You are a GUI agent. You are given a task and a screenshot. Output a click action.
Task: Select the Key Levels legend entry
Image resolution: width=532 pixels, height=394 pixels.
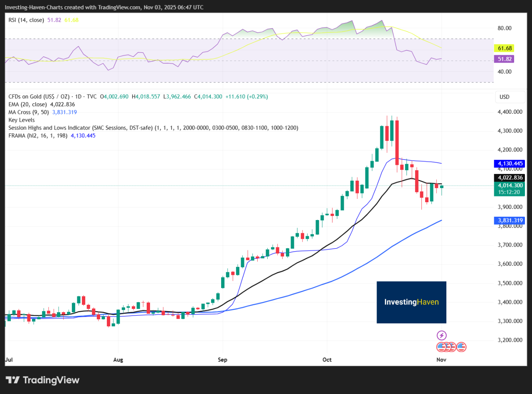[x=21, y=120]
